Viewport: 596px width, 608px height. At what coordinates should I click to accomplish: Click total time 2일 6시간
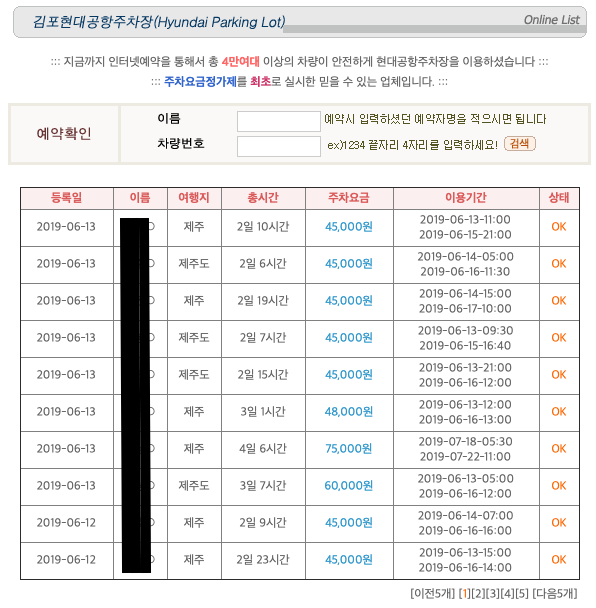[x=263, y=264]
